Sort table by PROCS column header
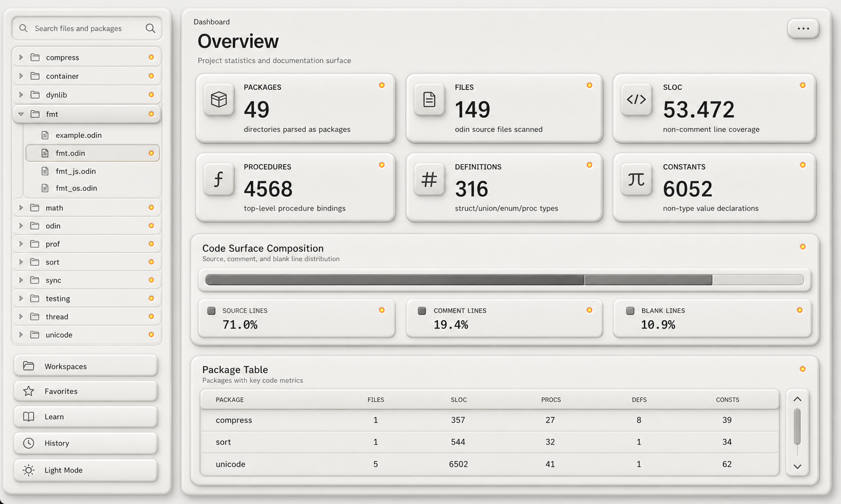This screenshot has width=841, height=504. (x=551, y=400)
